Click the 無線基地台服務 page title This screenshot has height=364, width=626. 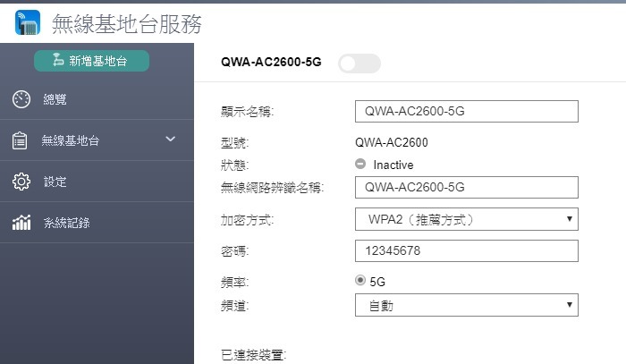click(x=126, y=23)
